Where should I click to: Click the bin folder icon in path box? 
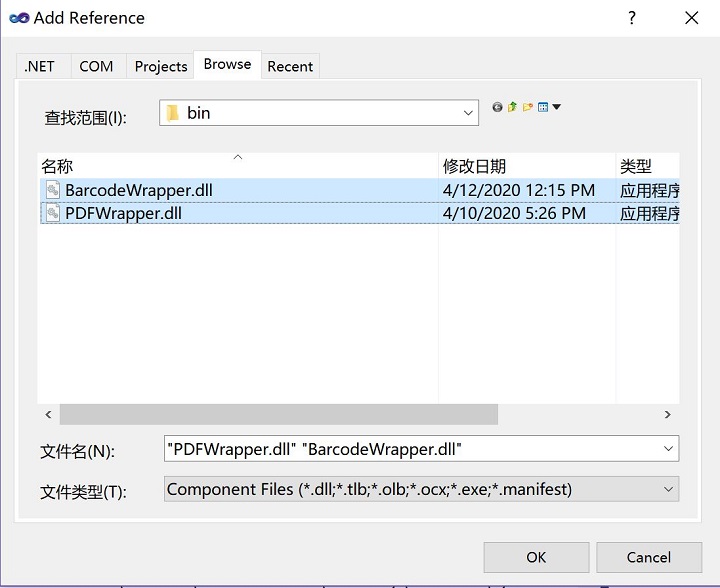coord(173,113)
